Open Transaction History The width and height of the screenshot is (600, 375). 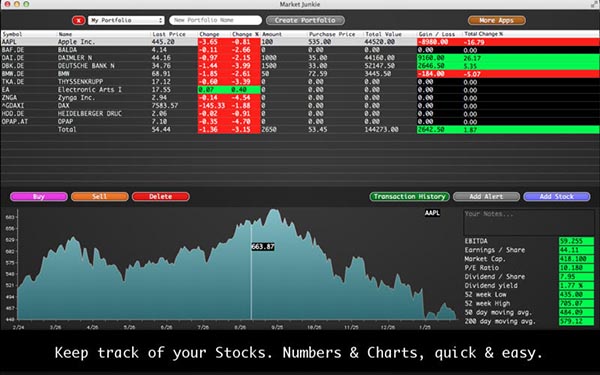coord(409,197)
